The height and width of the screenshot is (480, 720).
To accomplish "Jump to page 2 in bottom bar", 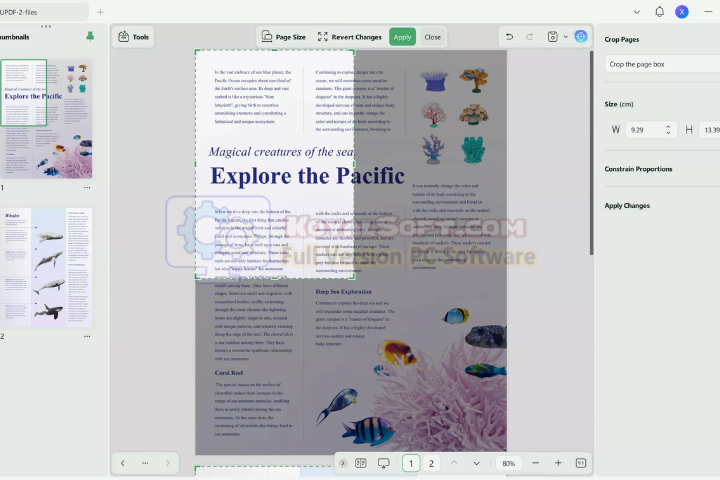I will tap(431, 463).
